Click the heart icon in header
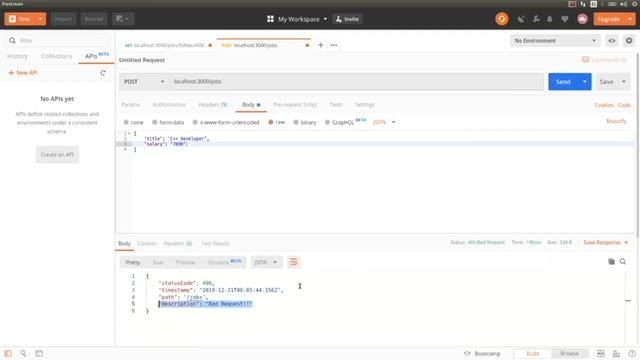The width and height of the screenshot is (640, 360). pos(564,19)
